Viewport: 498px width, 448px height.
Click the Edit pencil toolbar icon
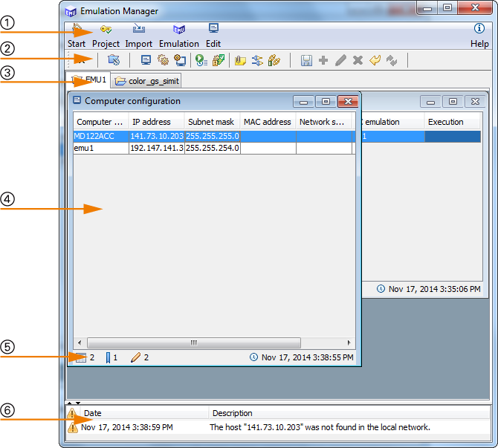pyautogui.click(x=340, y=60)
